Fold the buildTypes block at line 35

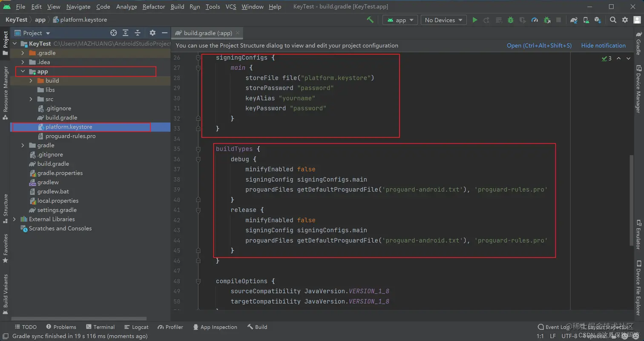(x=198, y=149)
